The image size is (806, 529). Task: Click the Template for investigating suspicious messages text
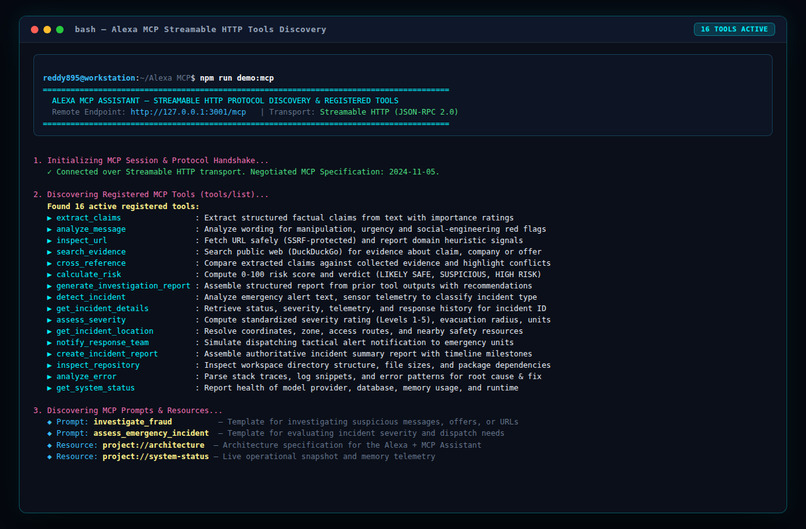point(373,422)
